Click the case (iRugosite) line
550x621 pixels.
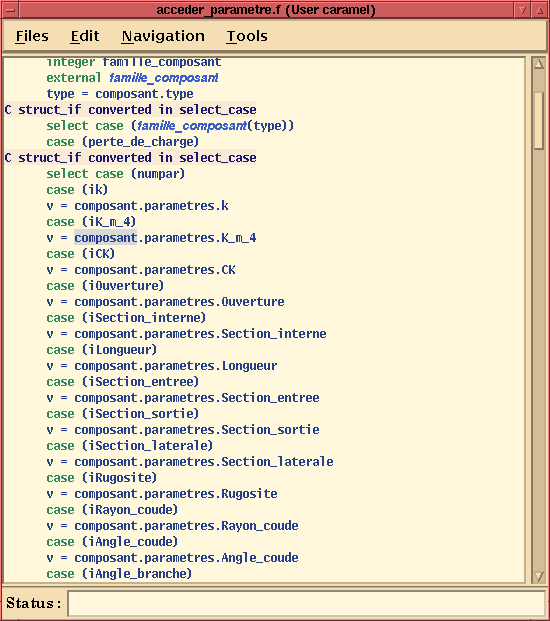[x=101, y=478]
